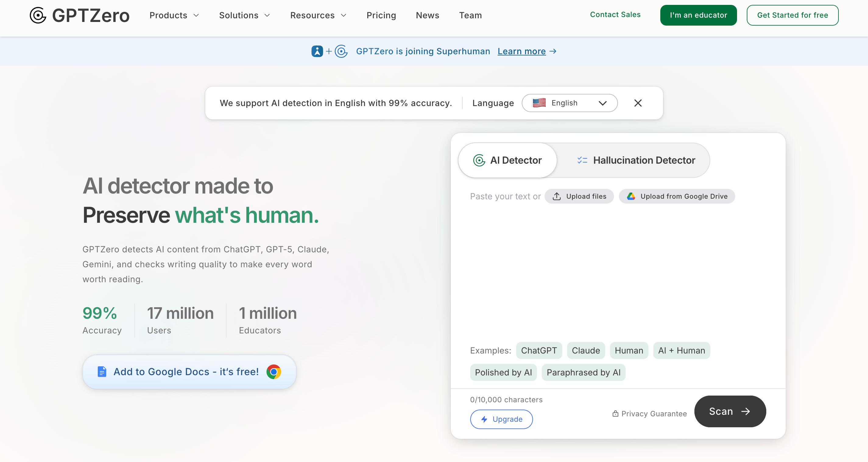Select the AI Detector tab
The height and width of the screenshot is (462, 868).
pos(507,160)
